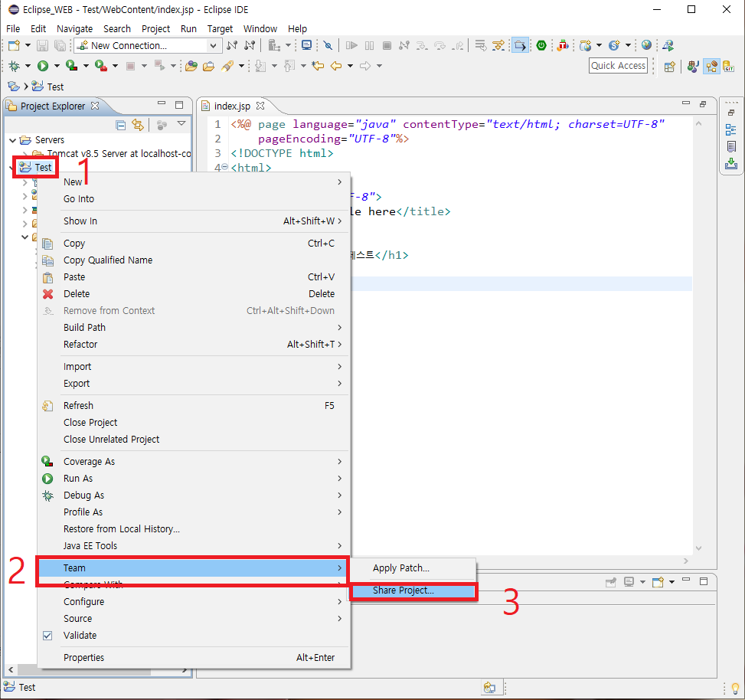Click Link with Editor in Project Explorer
The image size is (745, 700).
(x=138, y=125)
